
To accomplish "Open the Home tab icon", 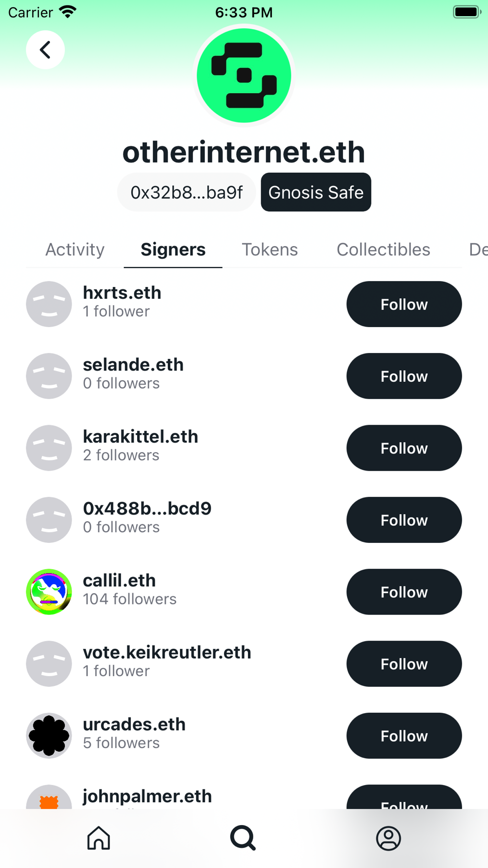I will pyautogui.click(x=99, y=838).
